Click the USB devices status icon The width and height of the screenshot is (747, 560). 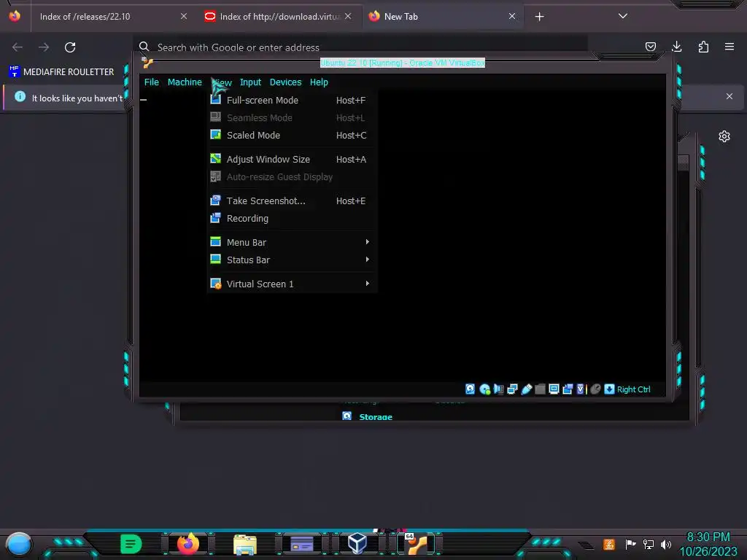tap(527, 389)
